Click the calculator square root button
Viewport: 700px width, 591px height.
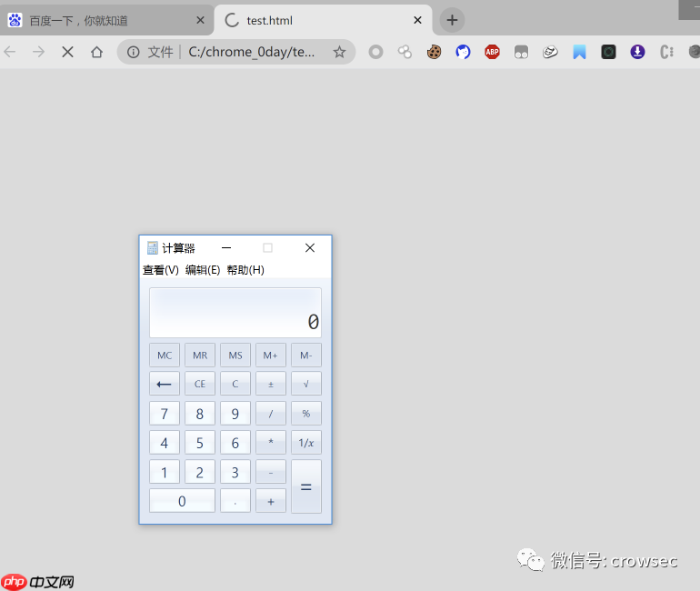point(306,384)
